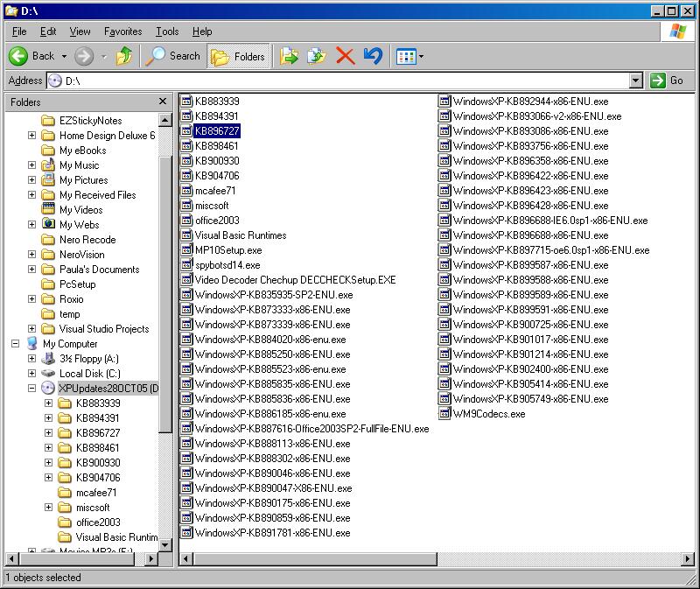Click the red Delete X icon
This screenshot has width=700, height=589.
345,56
